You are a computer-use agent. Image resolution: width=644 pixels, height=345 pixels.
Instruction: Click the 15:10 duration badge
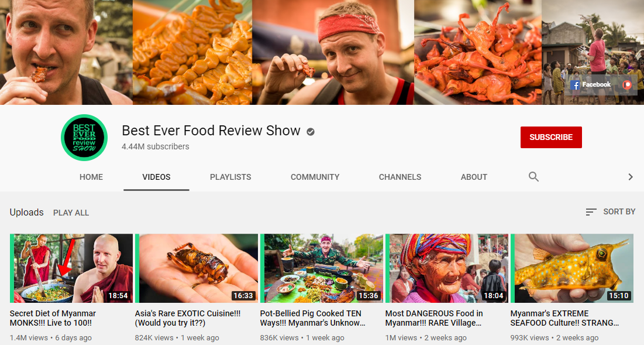(619, 296)
